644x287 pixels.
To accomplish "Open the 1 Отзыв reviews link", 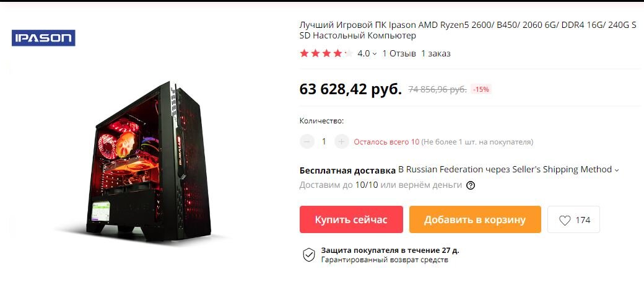I will click(x=399, y=53).
